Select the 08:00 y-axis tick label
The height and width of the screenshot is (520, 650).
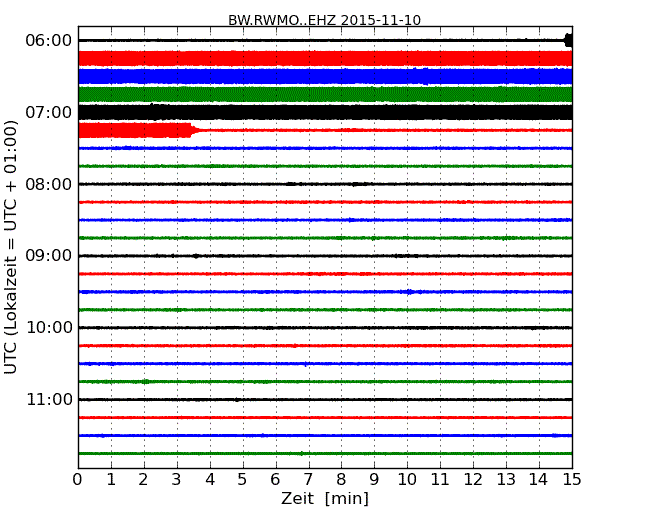pyautogui.click(x=49, y=184)
